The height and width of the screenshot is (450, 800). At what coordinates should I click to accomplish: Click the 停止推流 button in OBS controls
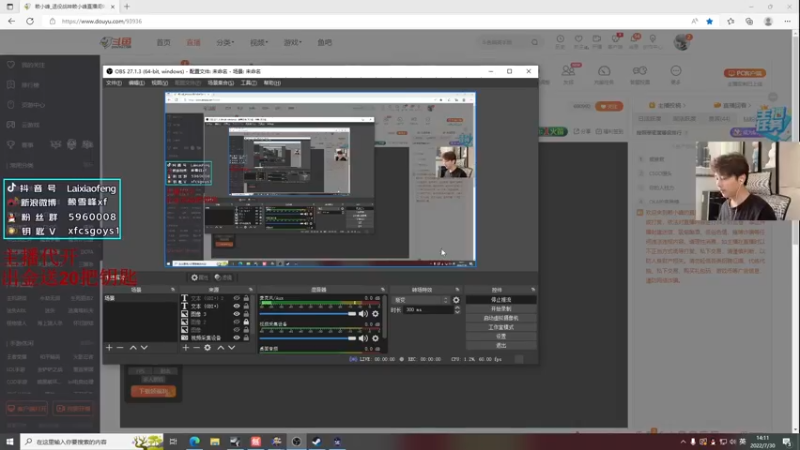click(501, 300)
